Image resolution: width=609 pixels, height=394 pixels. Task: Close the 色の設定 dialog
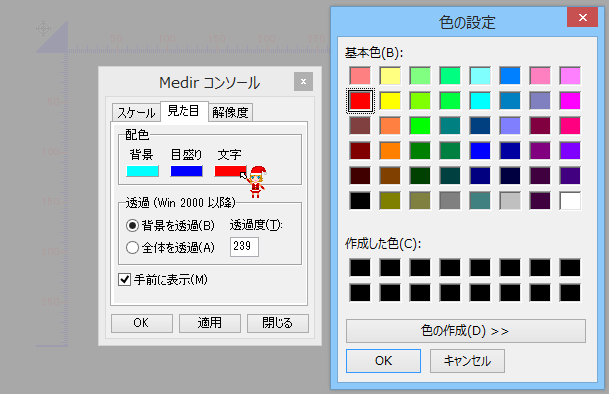pos(583,17)
